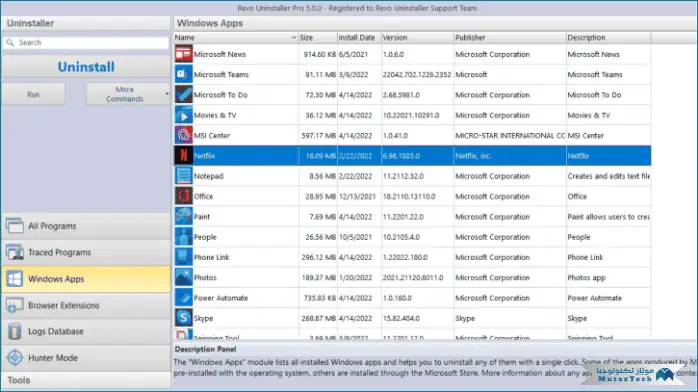Sort list by Description column header
Image resolution: width=698 pixels, height=392 pixels.
tap(608, 37)
